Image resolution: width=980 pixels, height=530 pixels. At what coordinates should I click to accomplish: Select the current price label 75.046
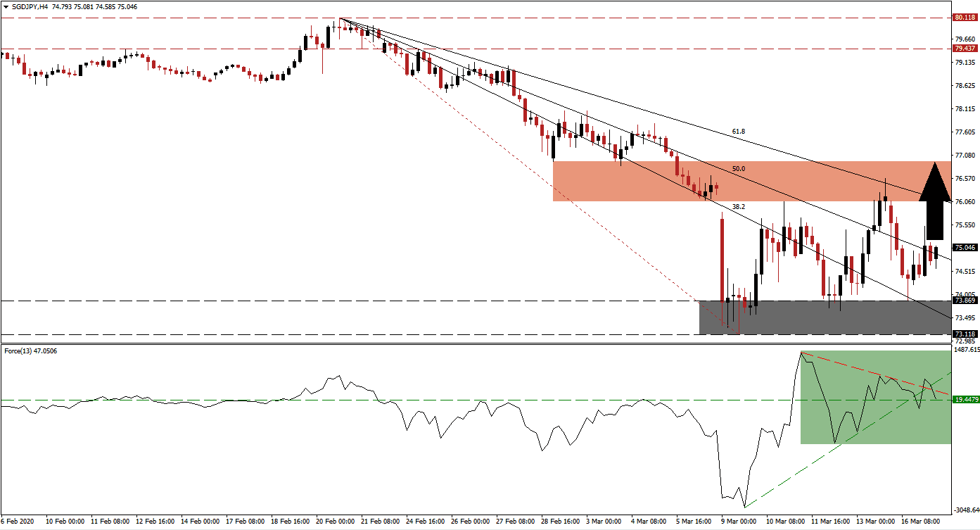click(x=965, y=247)
